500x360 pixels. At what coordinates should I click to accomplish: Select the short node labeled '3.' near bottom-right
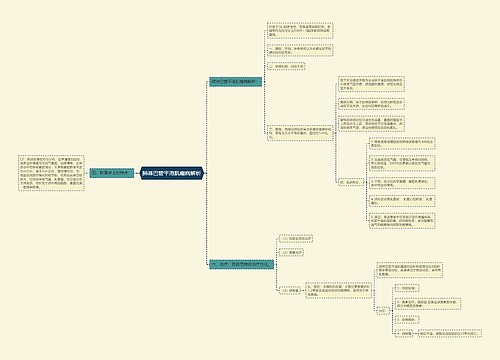[x=407, y=320]
